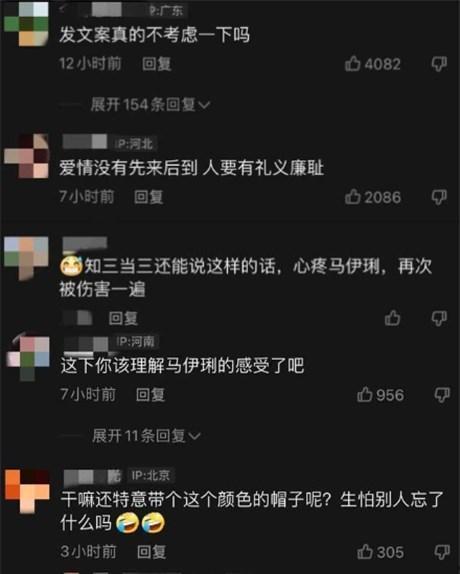Dislike the 这下你该理解 comment
Image resolution: width=460 pixels, height=574 pixels.
point(442,395)
